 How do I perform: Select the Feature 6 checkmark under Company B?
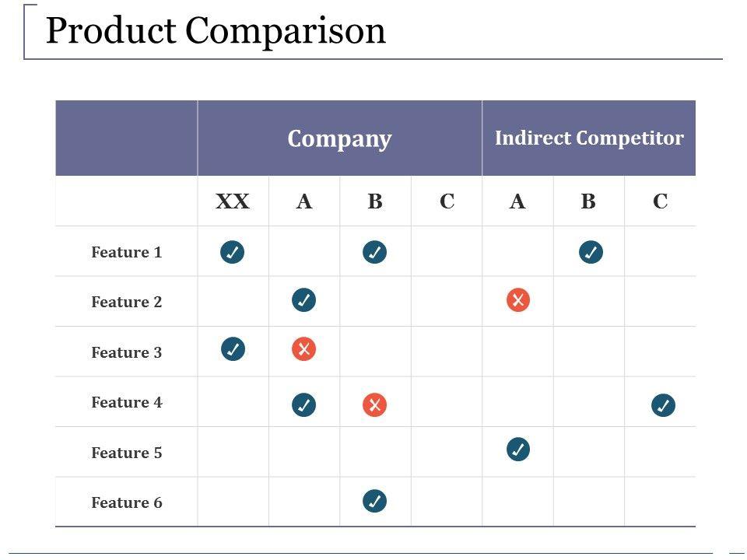click(374, 500)
